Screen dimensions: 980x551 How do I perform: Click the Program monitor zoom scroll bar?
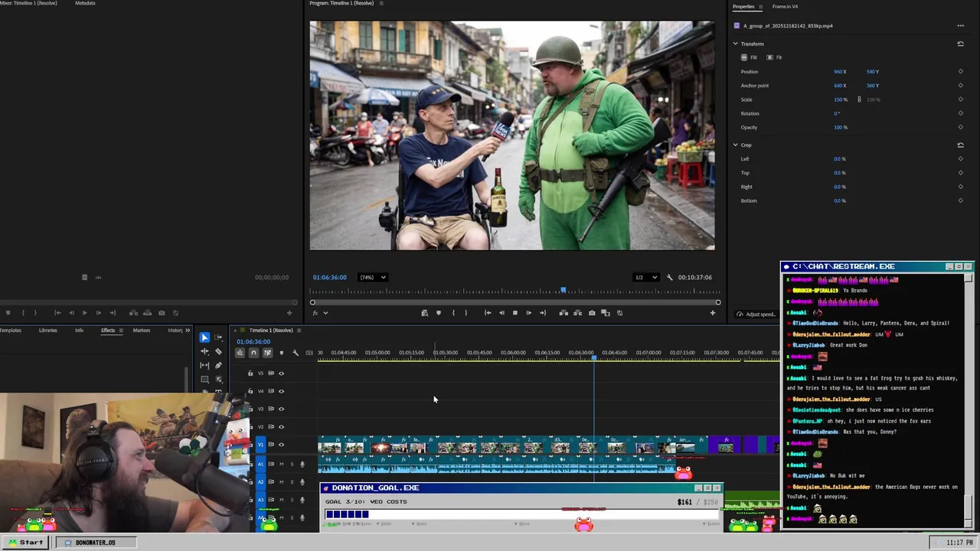[515, 302]
